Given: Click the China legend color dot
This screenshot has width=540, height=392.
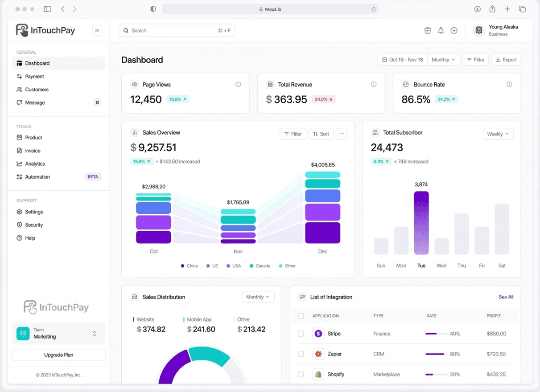Looking at the screenshot, I should click(x=182, y=266).
